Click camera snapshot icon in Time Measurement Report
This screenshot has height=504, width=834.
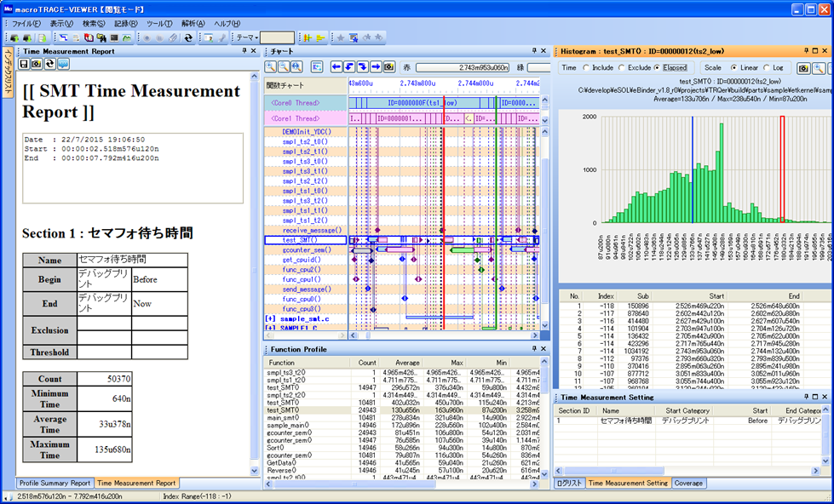pos(37,64)
